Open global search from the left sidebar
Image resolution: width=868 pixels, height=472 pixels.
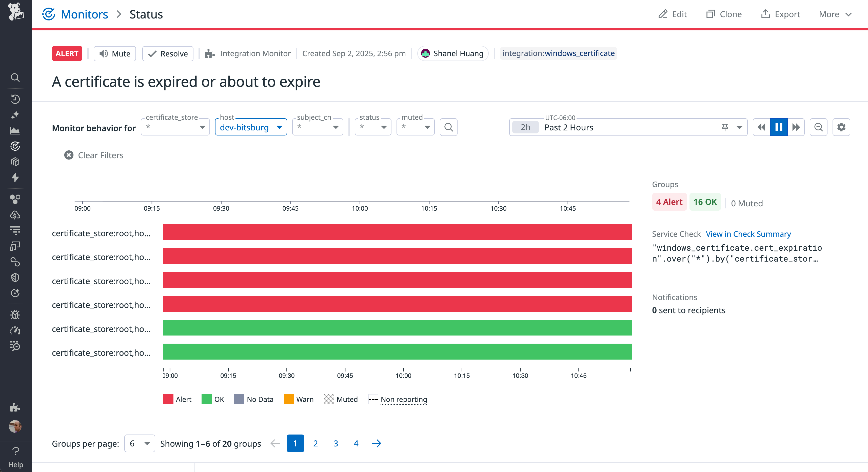(15, 77)
